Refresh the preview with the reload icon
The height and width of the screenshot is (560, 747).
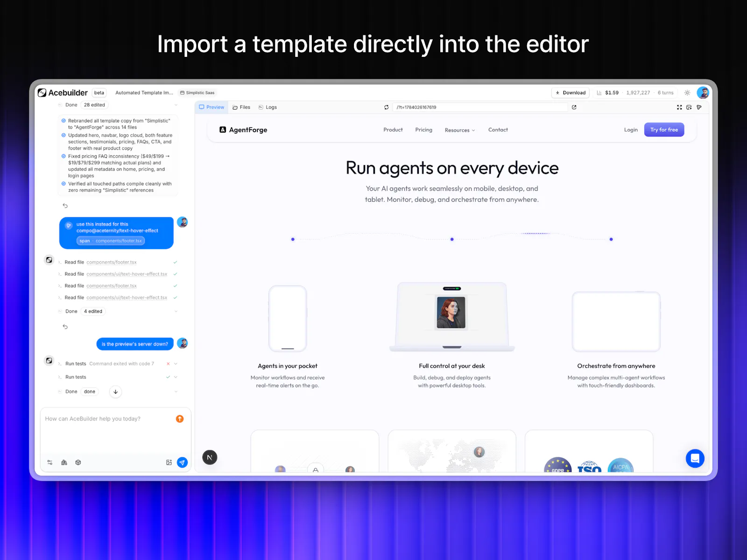point(386,107)
